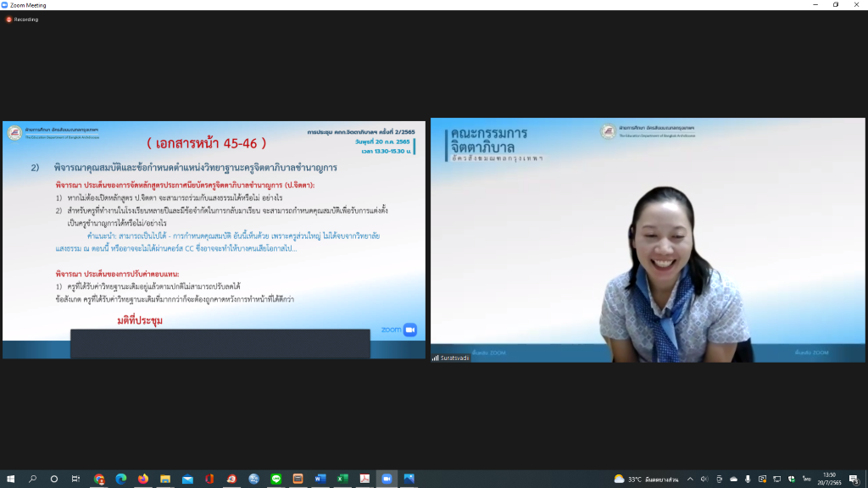
Task: Open Cortana circle on the taskbar
Action: [x=53, y=479]
